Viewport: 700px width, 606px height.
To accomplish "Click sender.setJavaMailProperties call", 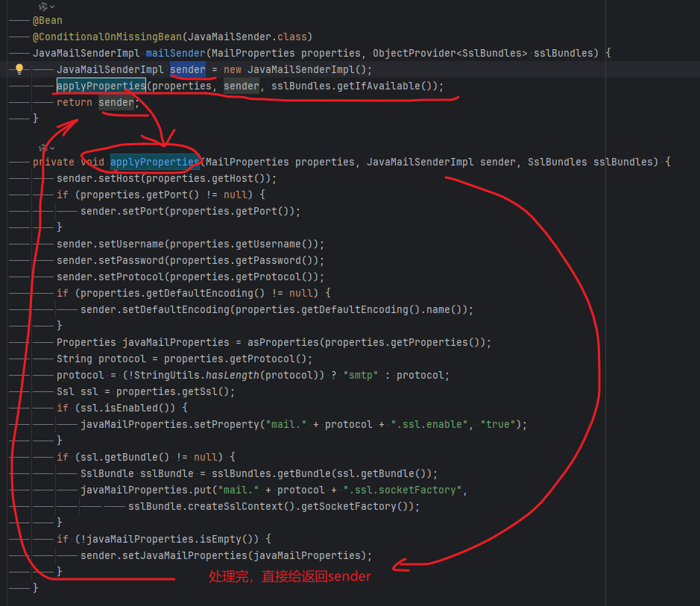I will [226, 555].
